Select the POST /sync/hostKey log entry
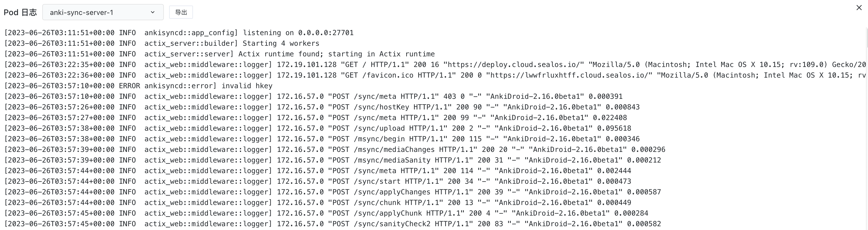This screenshot has height=230, width=868. [381, 107]
